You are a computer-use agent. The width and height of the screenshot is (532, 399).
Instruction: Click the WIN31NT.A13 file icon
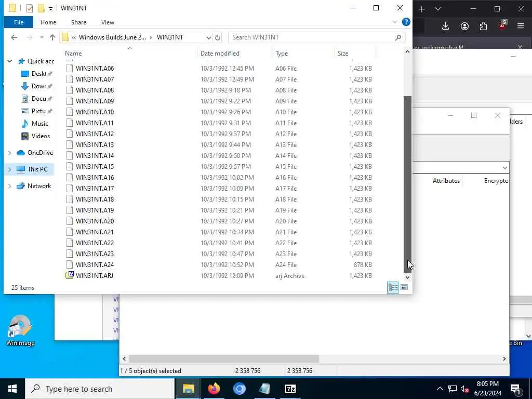click(x=70, y=144)
